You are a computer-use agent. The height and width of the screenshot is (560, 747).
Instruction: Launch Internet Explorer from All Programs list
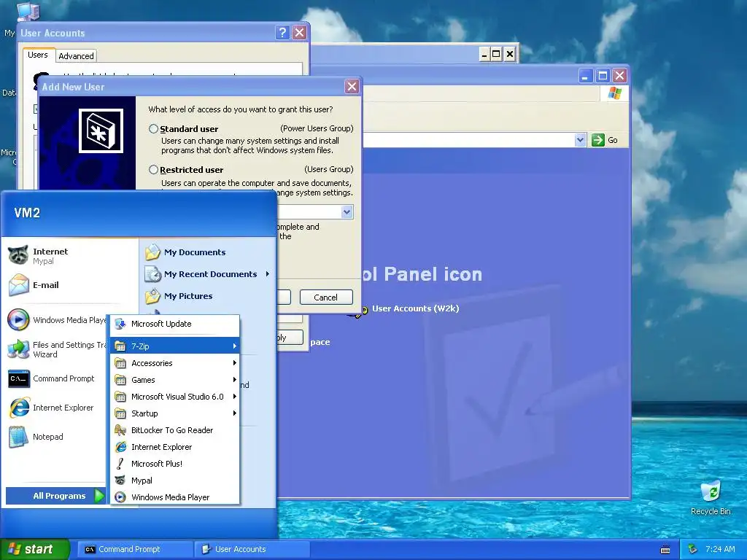[x=175, y=447]
